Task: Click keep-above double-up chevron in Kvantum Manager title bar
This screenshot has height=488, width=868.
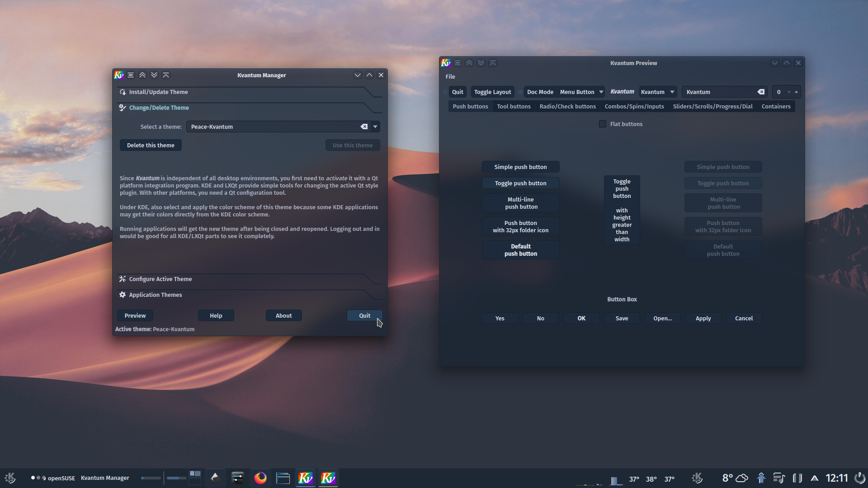Action: (x=142, y=75)
